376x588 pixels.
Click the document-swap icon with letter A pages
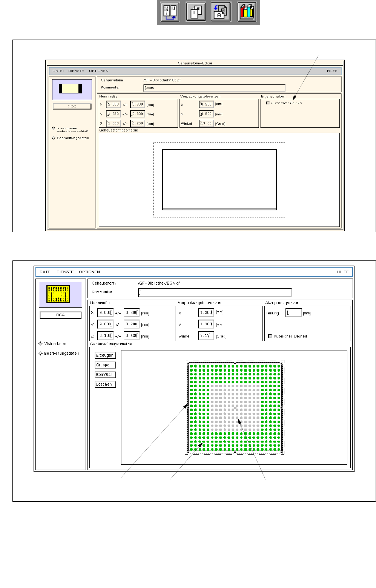(x=221, y=12)
